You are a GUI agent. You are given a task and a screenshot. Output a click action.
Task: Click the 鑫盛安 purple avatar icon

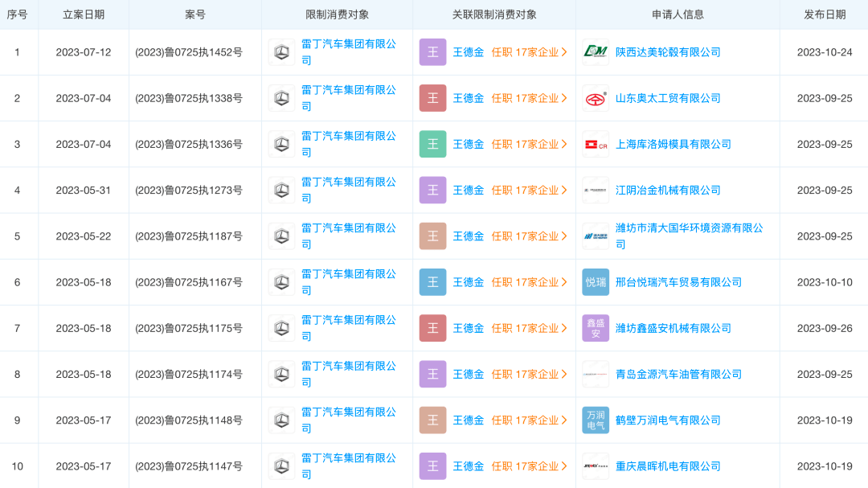[x=596, y=328]
